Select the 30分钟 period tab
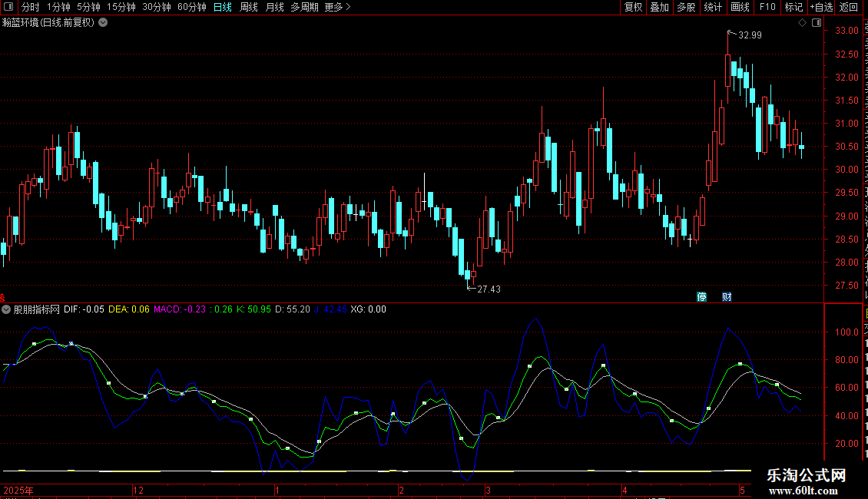Image resolution: width=868 pixels, height=499 pixels. [x=157, y=7]
